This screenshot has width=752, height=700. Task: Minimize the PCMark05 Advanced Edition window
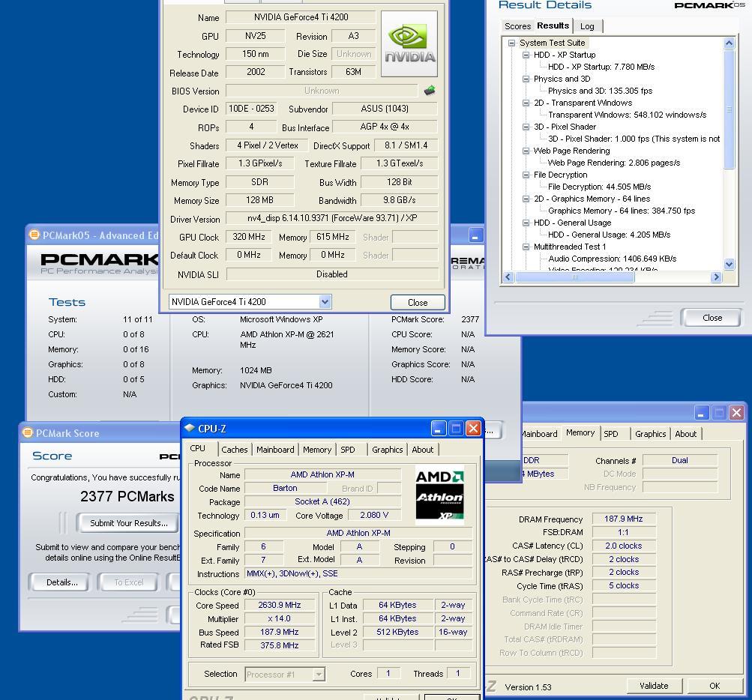(x=475, y=235)
